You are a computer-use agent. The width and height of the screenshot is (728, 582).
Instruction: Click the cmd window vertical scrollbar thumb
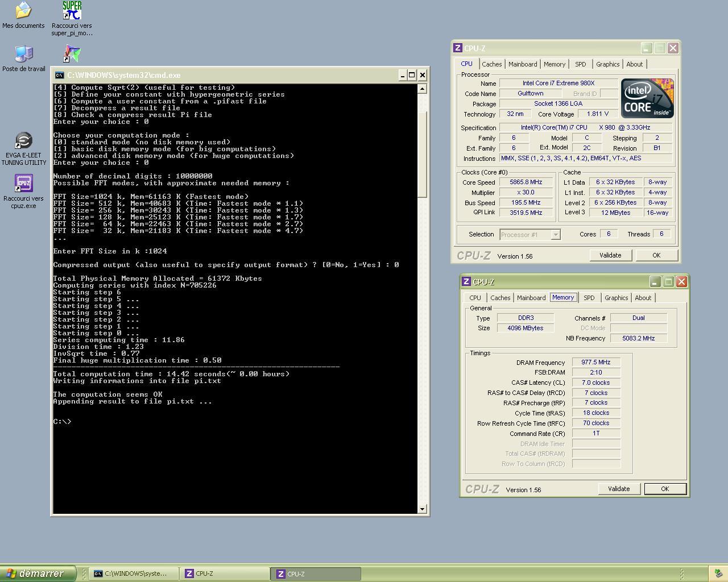click(422, 154)
